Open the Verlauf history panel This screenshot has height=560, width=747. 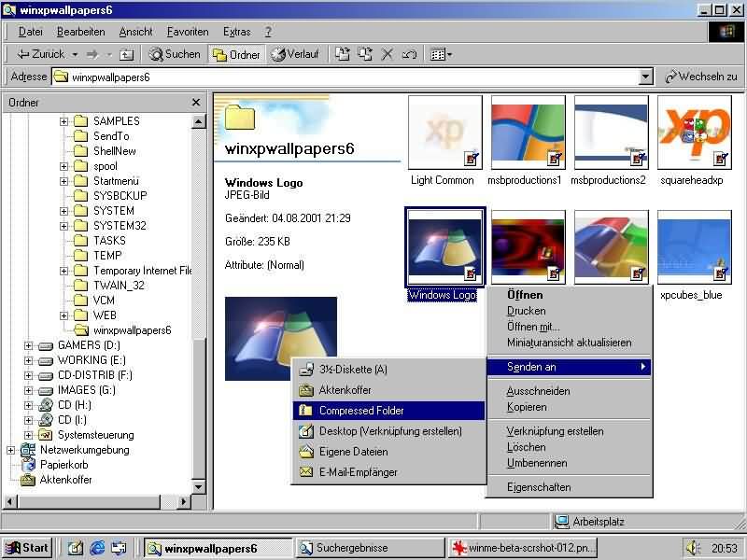[x=295, y=54]
